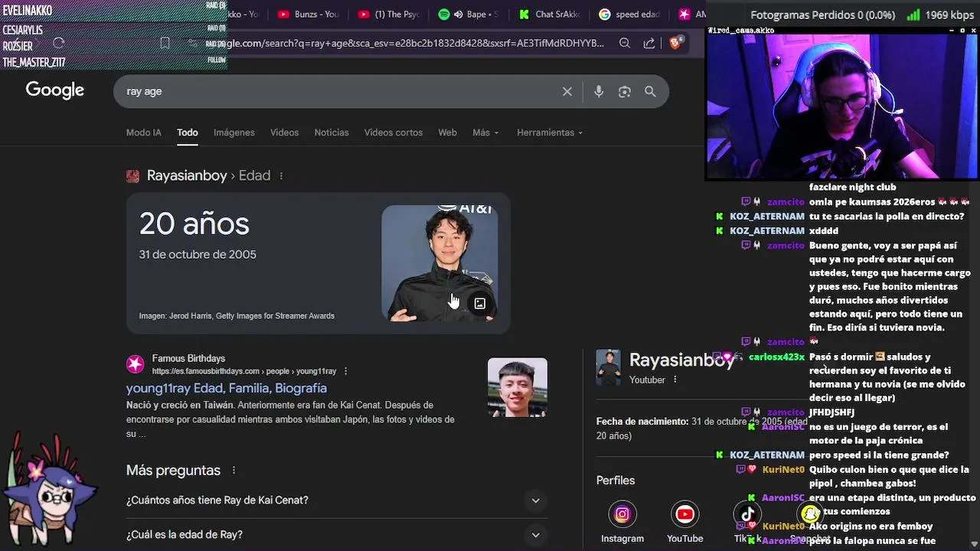
Task: Clear the search box with the X
Action: pyautogui.click(x=567, y=92)
